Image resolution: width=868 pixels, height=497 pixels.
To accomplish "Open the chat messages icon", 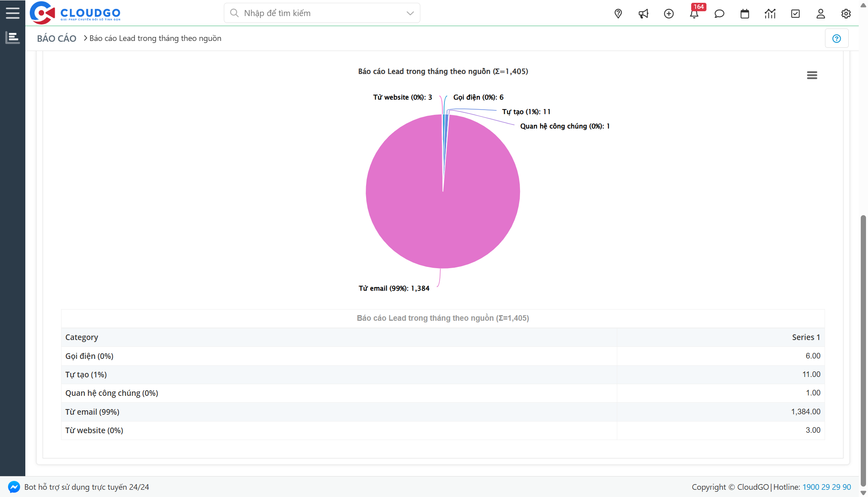I will (x=719, y=13).
